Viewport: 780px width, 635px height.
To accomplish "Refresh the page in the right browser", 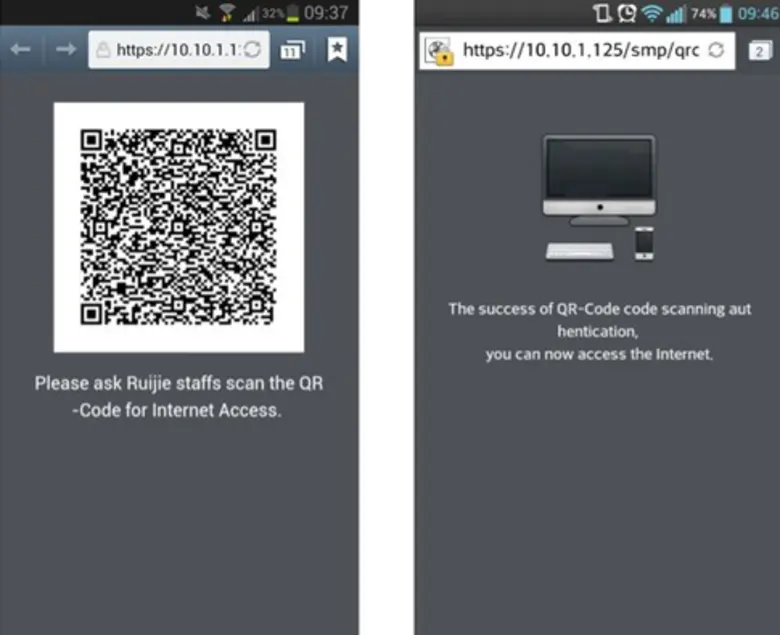I will tap(715, 50).
